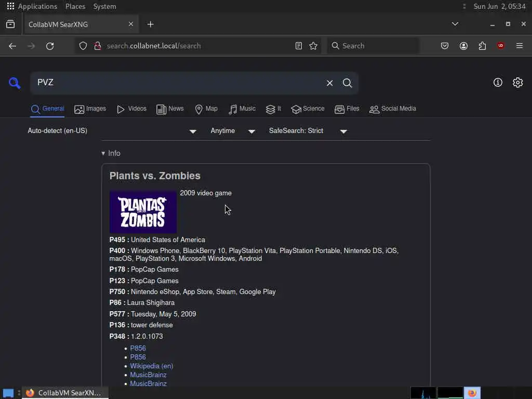The image size is (532, 399).
Task: Open a new browser tab
Action: coord(150,24)
